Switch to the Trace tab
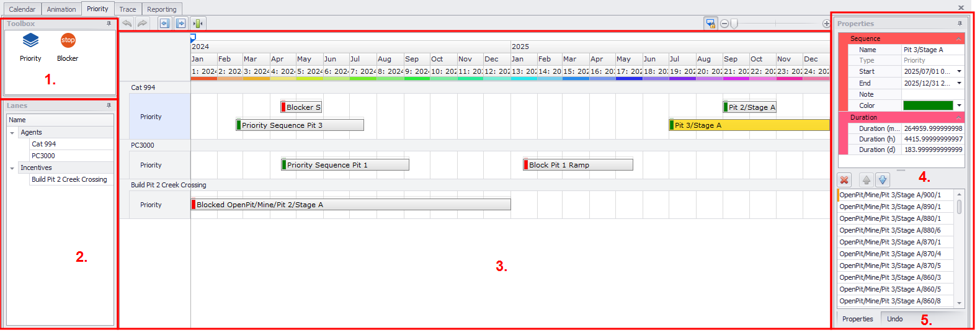 pos(128,9)
